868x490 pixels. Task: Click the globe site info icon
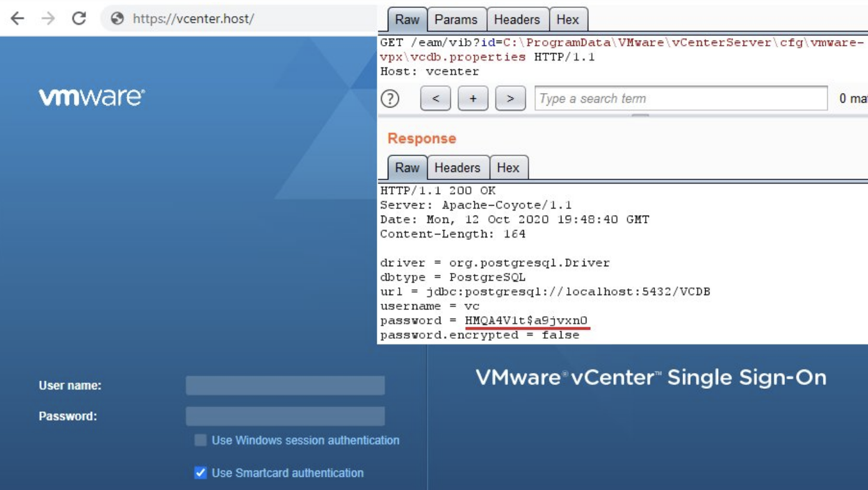[117, 19]
